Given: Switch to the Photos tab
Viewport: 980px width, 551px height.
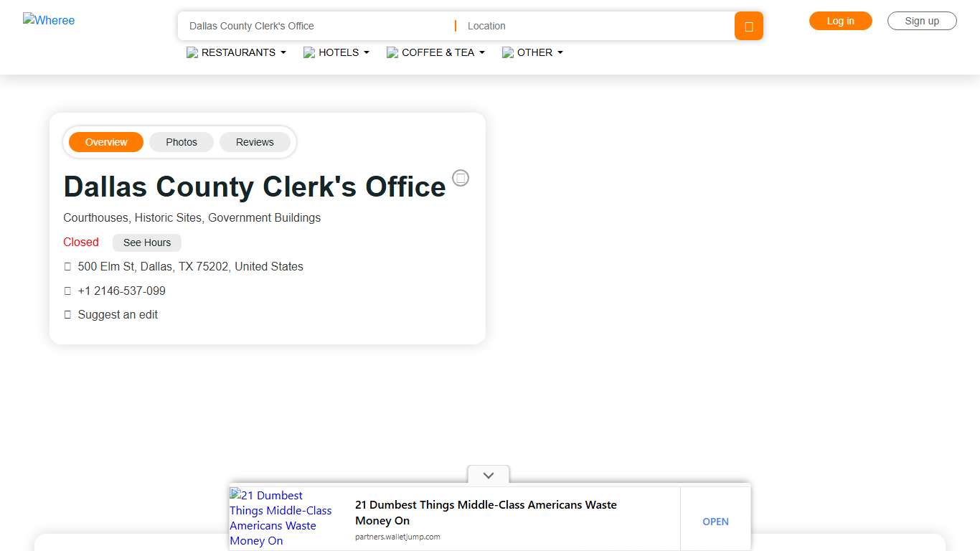Looking at the screenshot, I should (182, 142).
